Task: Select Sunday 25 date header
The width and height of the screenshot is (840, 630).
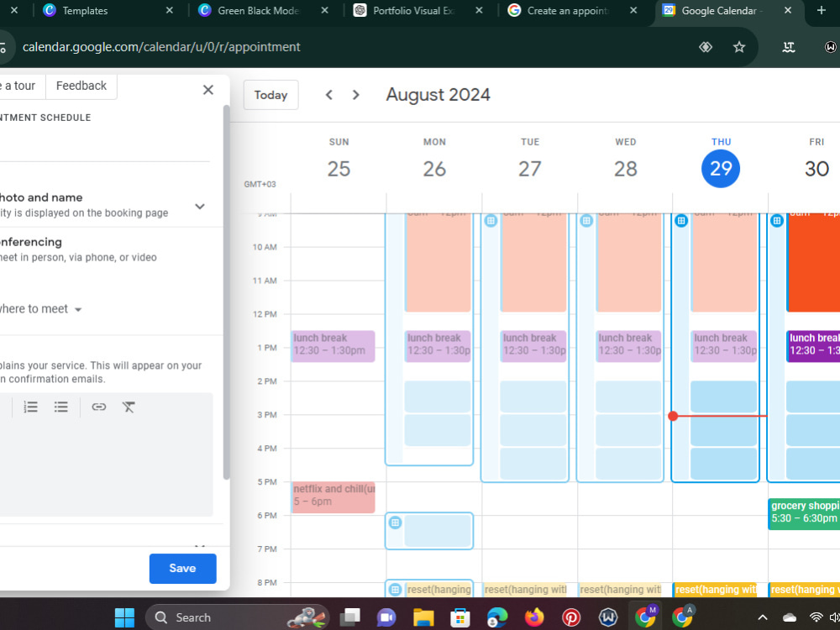Action: 339,169
